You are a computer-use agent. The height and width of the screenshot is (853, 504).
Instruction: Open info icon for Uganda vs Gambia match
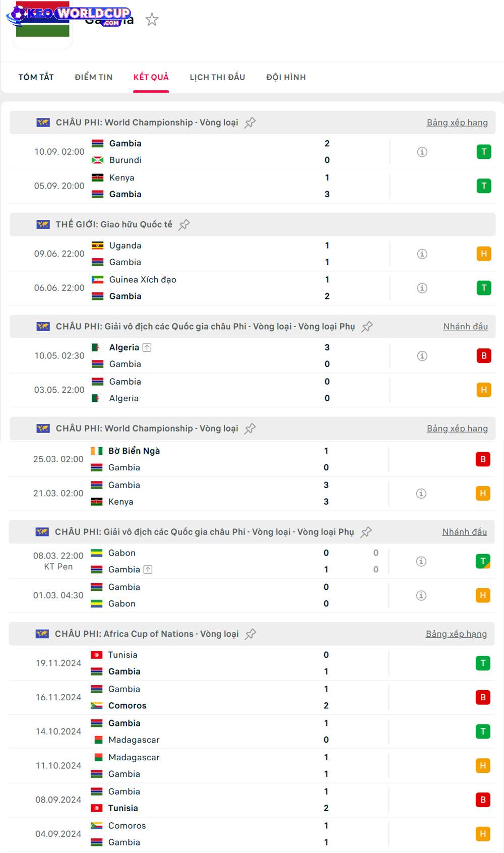point(422,254)
